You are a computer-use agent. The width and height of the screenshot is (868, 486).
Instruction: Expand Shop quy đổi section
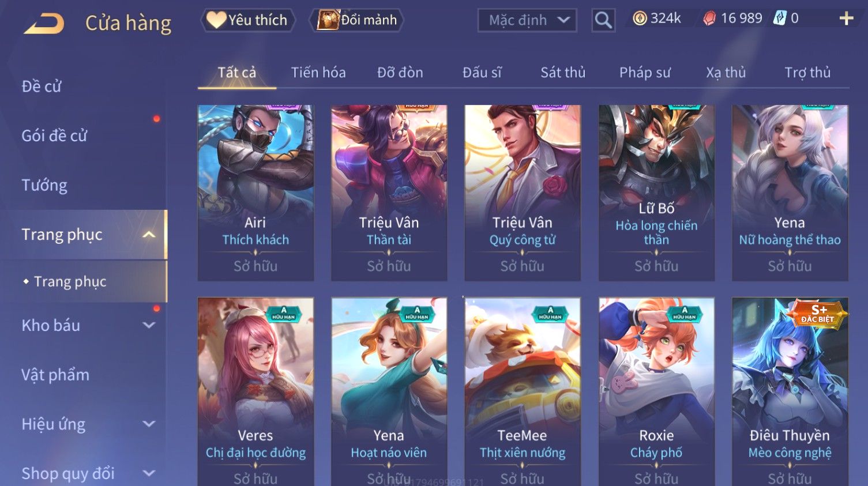point(149,473)
